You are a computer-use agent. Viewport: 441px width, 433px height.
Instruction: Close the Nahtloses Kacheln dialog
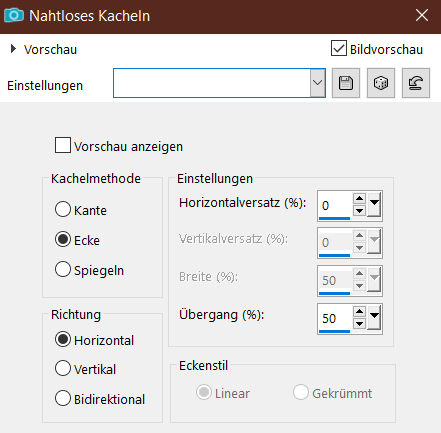click(422, 15)
